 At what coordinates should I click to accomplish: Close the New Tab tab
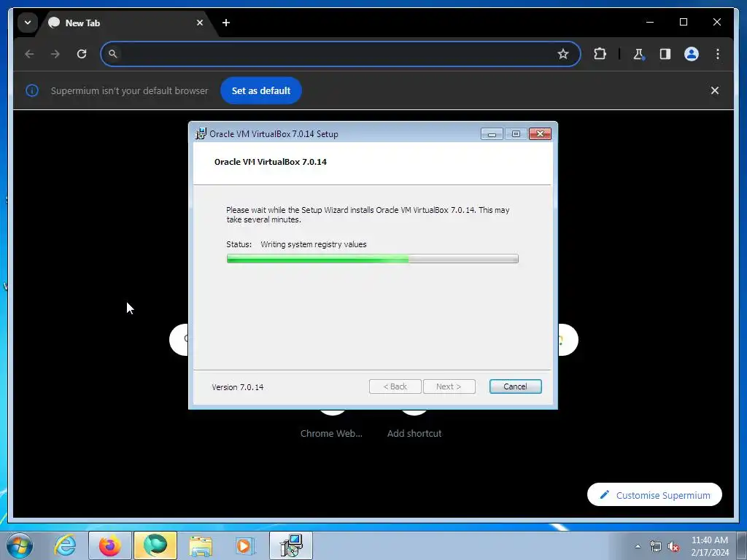200,23
